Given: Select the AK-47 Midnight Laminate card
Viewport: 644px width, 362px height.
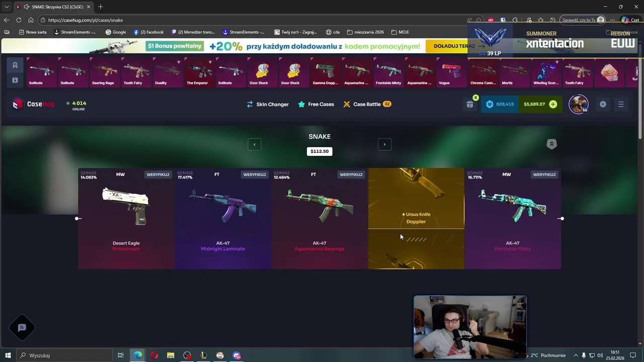Looking at the screenshot, I should click(x=223, y=219).
